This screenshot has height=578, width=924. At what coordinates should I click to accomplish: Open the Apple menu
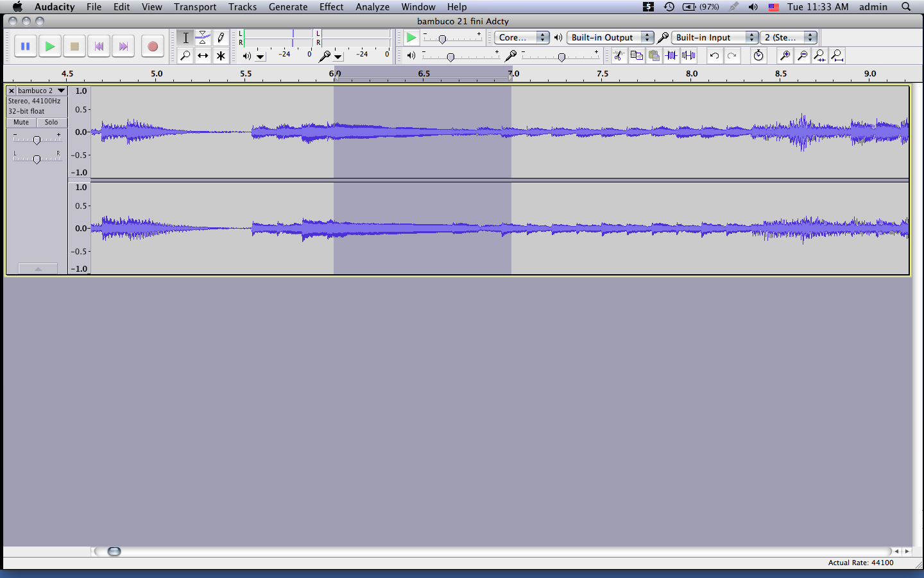point(17,6)
